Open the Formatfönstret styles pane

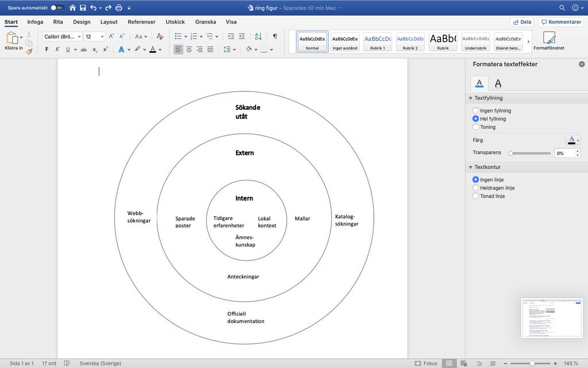coord(548,41)
